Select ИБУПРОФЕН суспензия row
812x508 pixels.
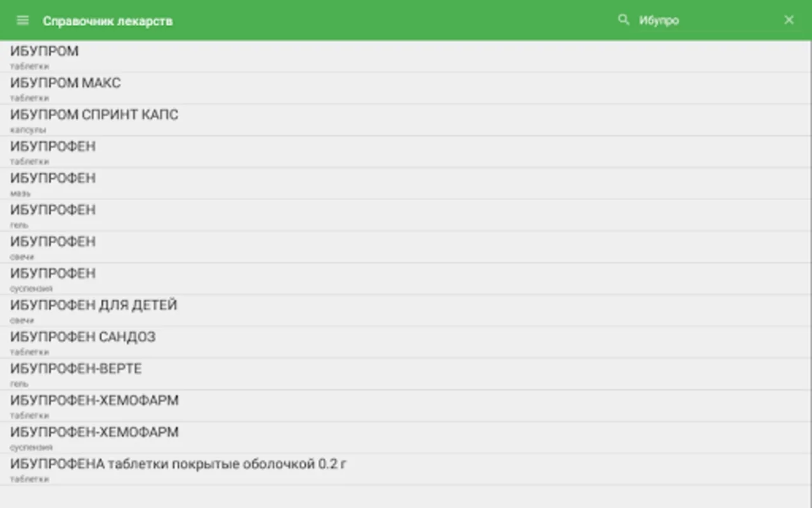406,279
